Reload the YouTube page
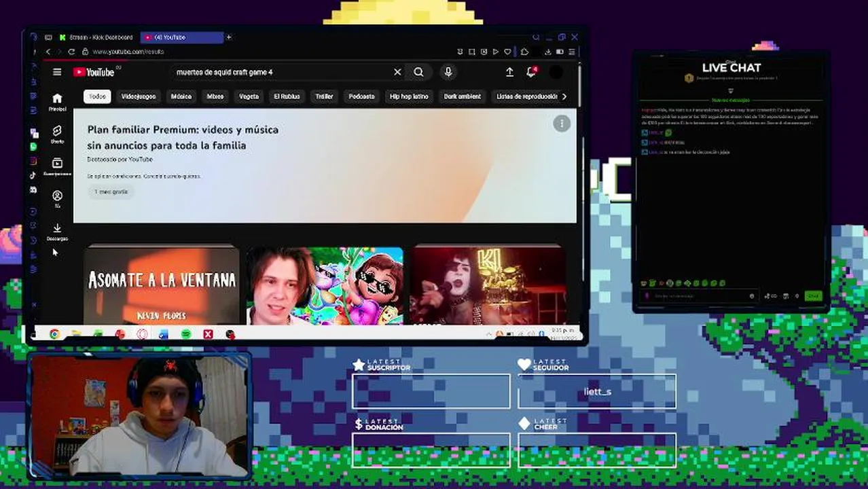The height and width of the screenshot is (489, 868). pyautogui.click(x=71, y=52)
